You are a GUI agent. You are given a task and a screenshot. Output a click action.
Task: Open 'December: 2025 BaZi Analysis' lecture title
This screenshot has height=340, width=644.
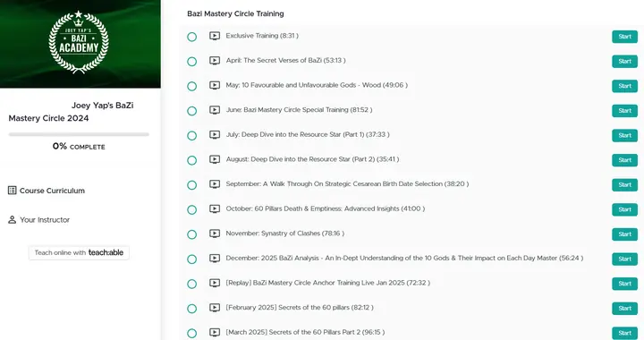coord(404,258)
